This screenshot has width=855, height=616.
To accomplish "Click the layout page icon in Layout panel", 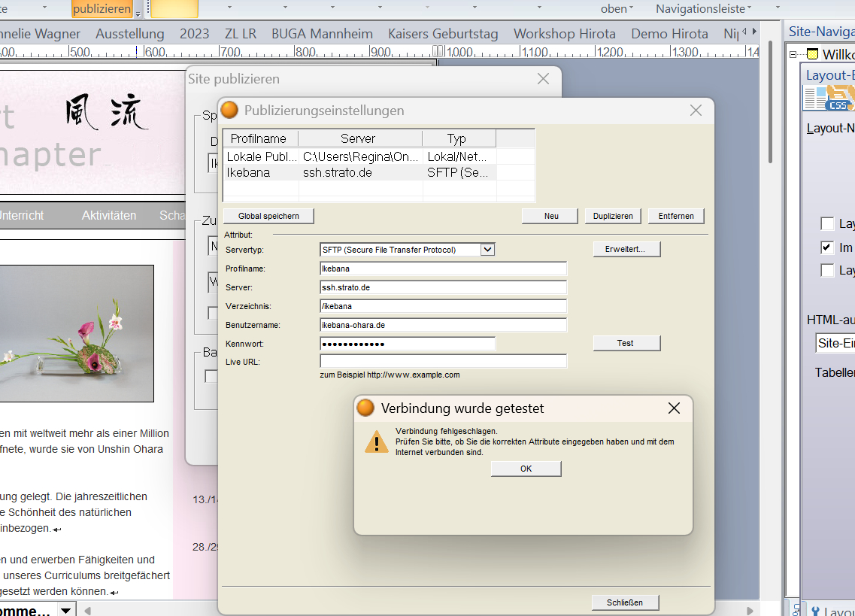I will coord(814,98).
